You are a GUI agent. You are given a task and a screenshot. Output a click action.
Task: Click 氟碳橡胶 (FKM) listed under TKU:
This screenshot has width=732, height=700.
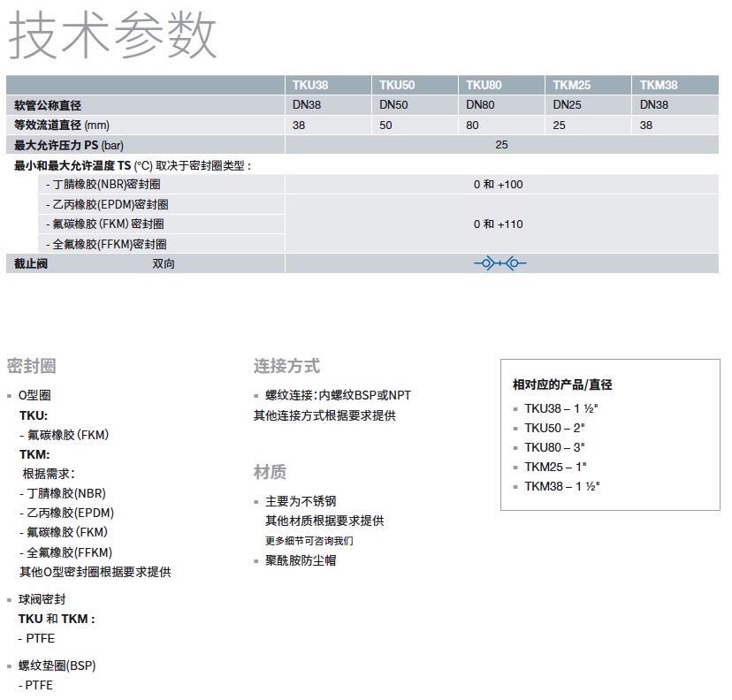64,435
